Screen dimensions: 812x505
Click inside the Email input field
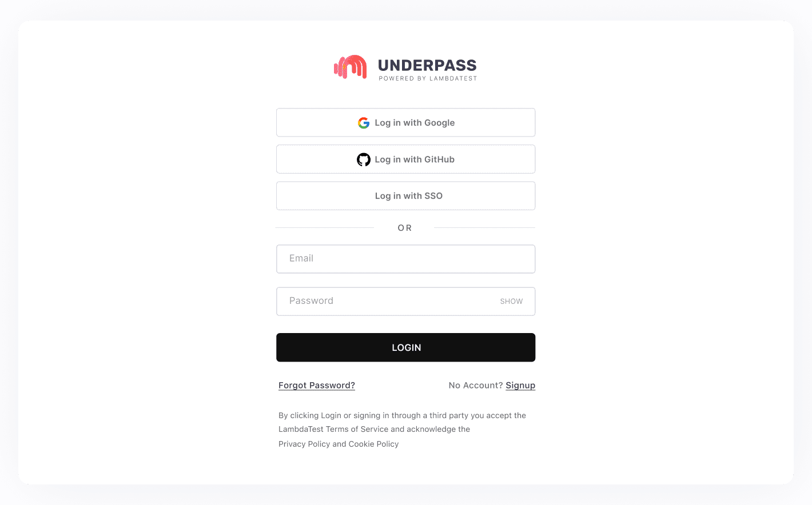coord(405,259)
